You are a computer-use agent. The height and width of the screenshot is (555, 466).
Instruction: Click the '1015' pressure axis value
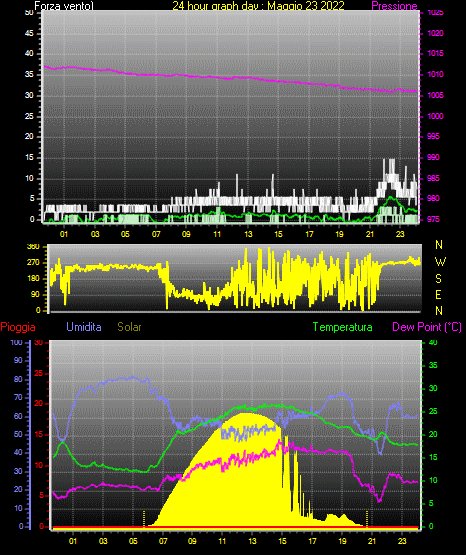pyautogui.click(x=435, y=53)
